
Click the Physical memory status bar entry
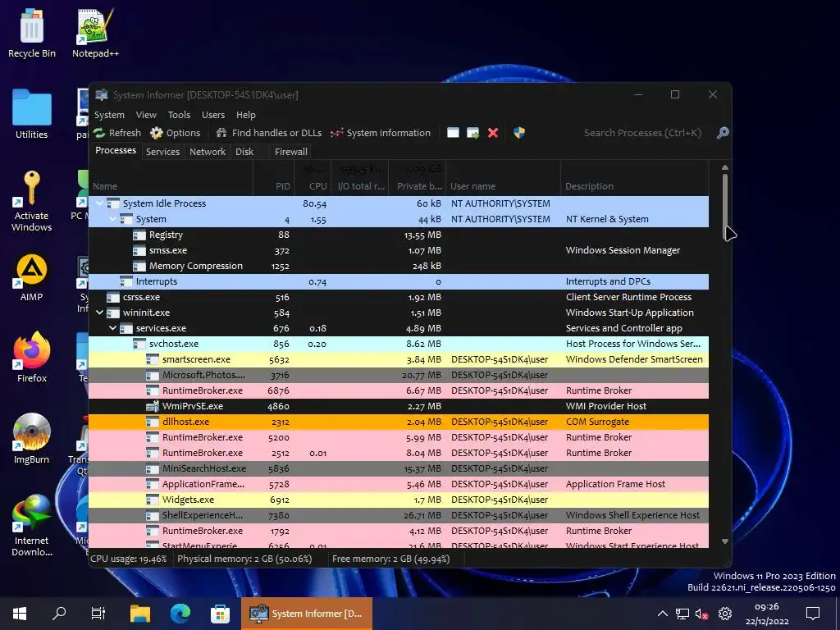click(x=244, y=559)
